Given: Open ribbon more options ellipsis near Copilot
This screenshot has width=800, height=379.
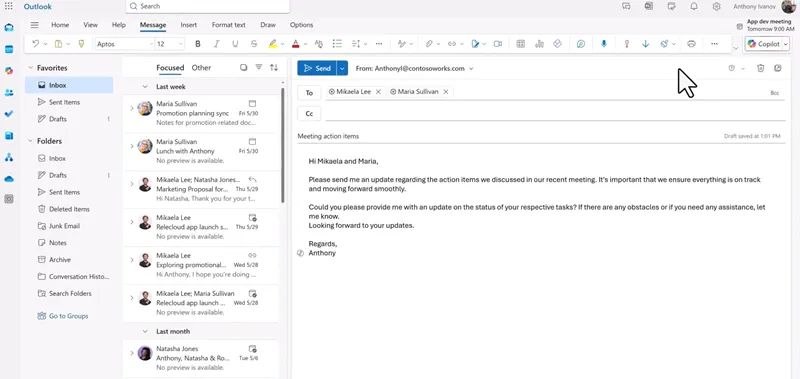Looking at the screenshot, I should point(714,44).
